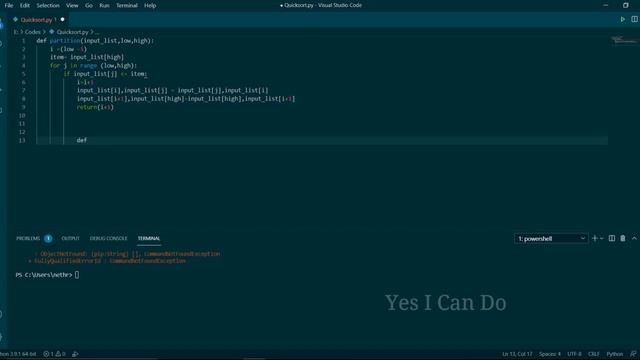This screenshot has width=640, height=360.
Task: Click Ln 13, Col 17 cursor position
Action: coord(517,354)
